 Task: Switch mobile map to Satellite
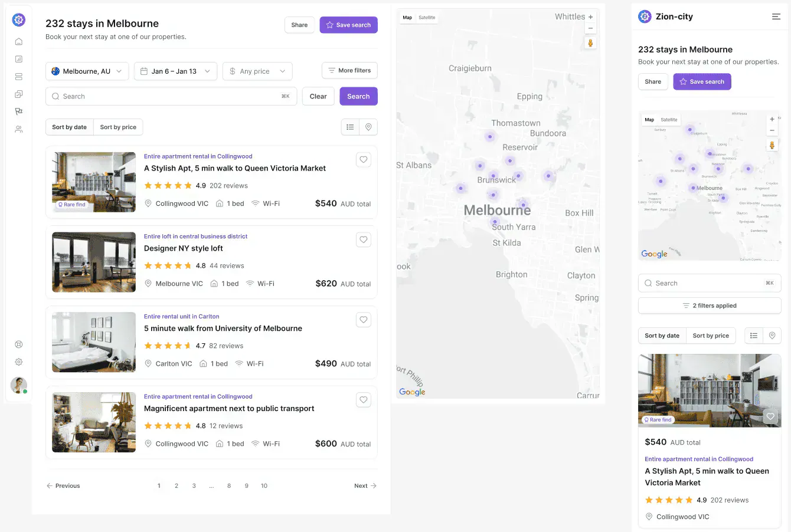(x=669, y=120)
